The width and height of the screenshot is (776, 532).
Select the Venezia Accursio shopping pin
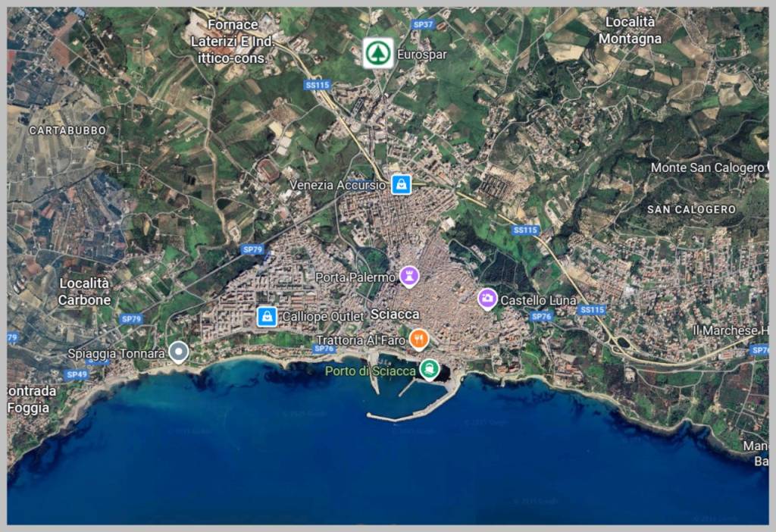402,185
